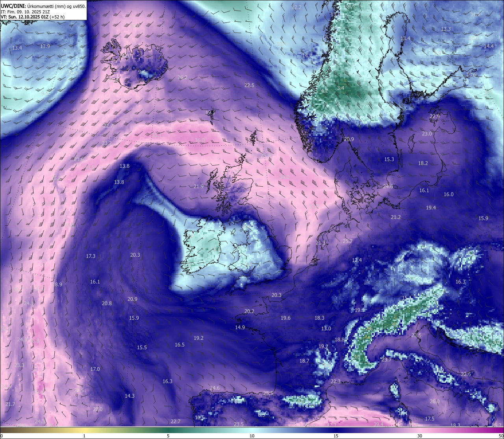Click the '16.5' value in the Bay of Biscay
Screen dimensions: 504x439
(x=180, y=345)
